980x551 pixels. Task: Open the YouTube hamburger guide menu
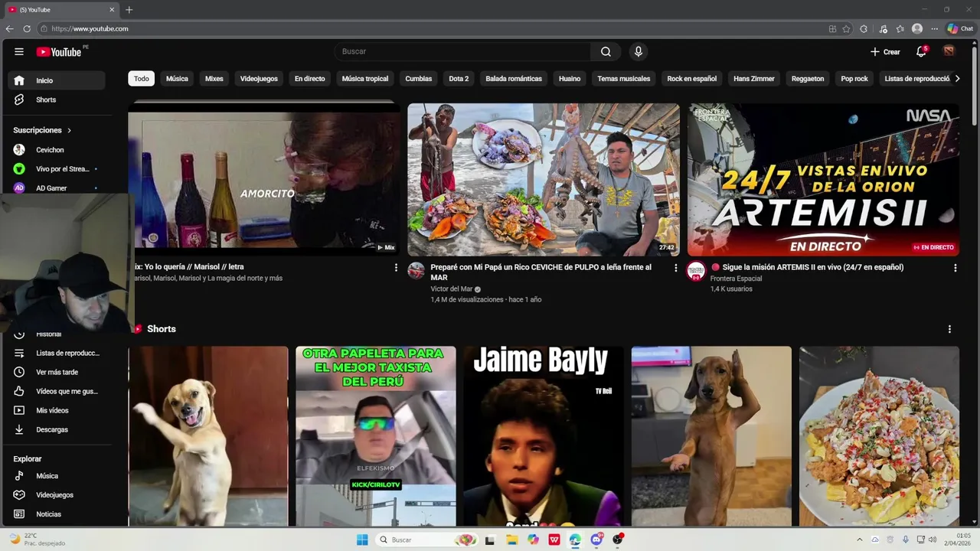[19, 51]
